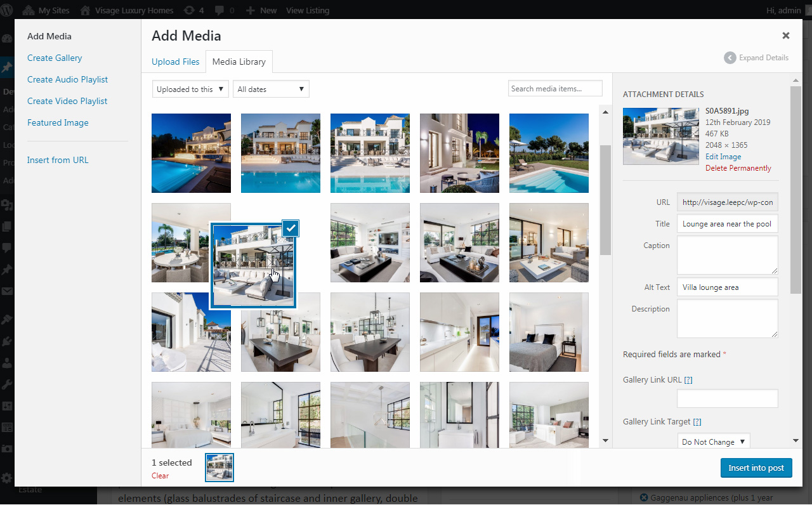Viewport: 812px width, 505px height.
Task: Select Create Audio Playlist
Action: (x=67, y=79)
